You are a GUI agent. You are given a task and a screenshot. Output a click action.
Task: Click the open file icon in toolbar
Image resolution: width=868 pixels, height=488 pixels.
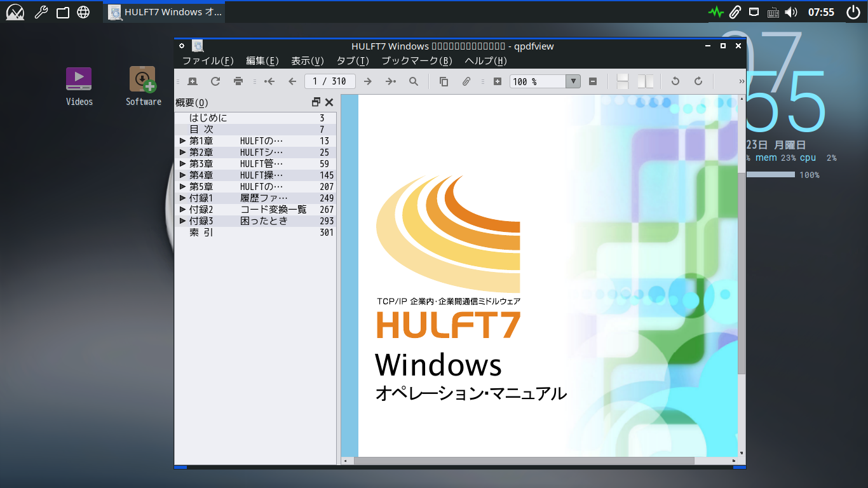coord(193,81)
